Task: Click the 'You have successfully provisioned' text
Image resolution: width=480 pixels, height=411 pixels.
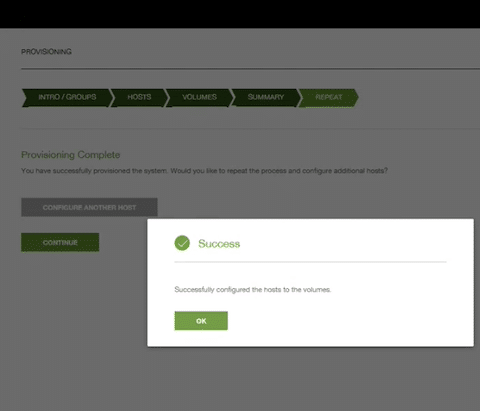Action: tap(204, 171)
